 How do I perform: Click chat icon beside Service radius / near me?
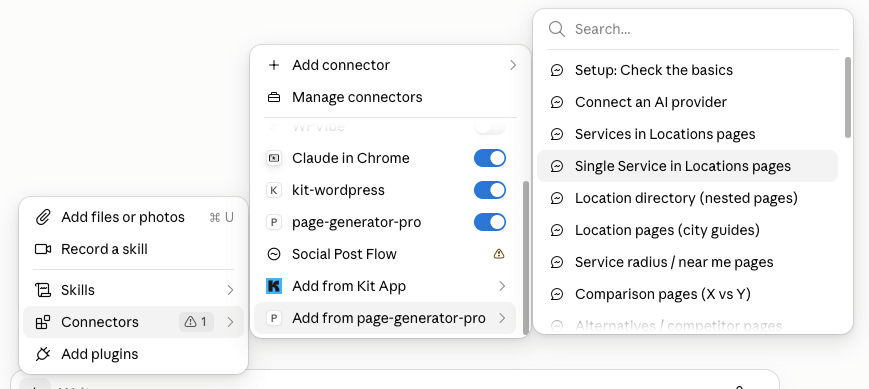click(x=557, y=262)
